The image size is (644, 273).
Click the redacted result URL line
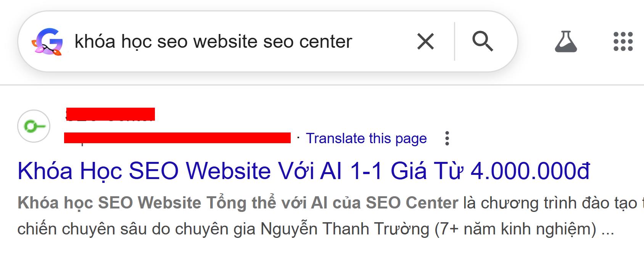(x=177, y=138)
